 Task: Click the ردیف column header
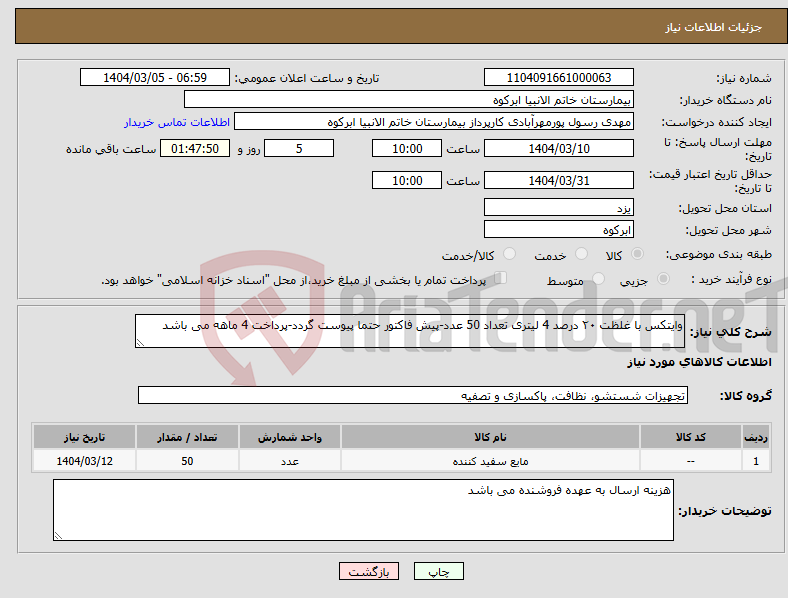[756, 437]
